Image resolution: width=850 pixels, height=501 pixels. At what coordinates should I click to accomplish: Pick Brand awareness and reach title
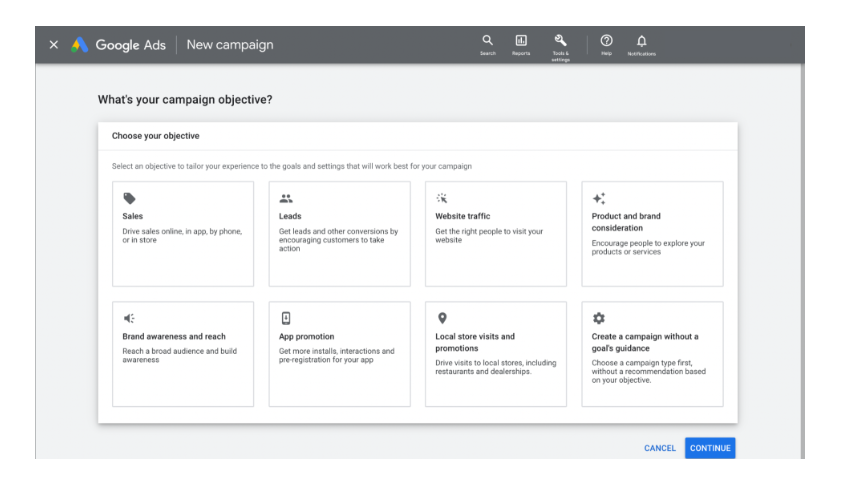[173, 337]
